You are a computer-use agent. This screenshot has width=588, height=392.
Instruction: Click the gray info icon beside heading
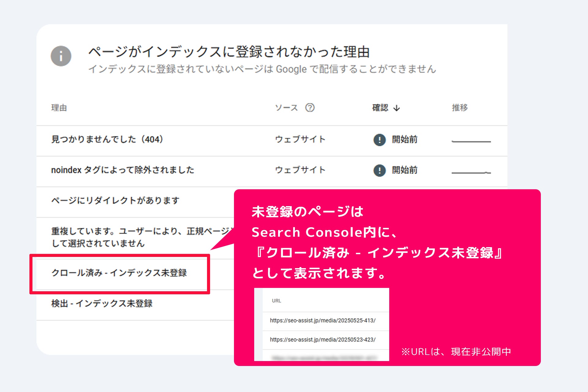pyautogui.click(x=61, y=56)
